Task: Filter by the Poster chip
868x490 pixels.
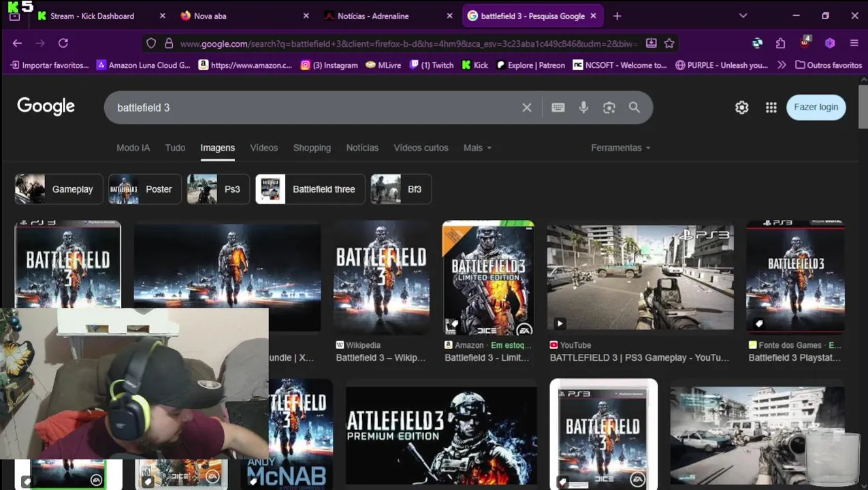Action: point(145,189)
